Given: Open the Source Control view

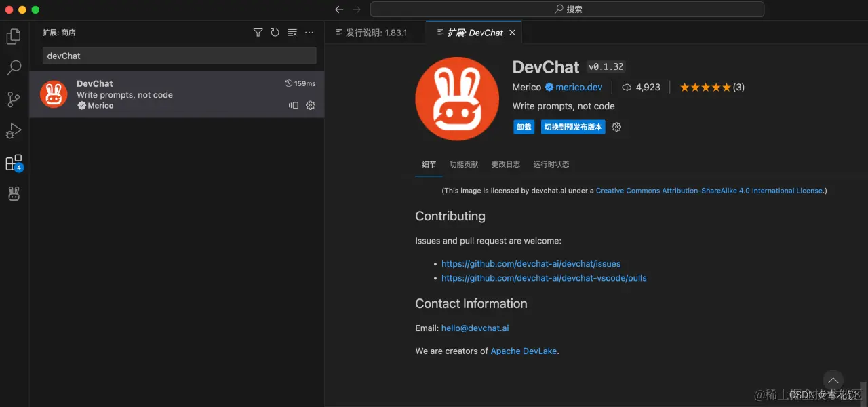Looking at the screenshot, I should click(x=14, y=100).
